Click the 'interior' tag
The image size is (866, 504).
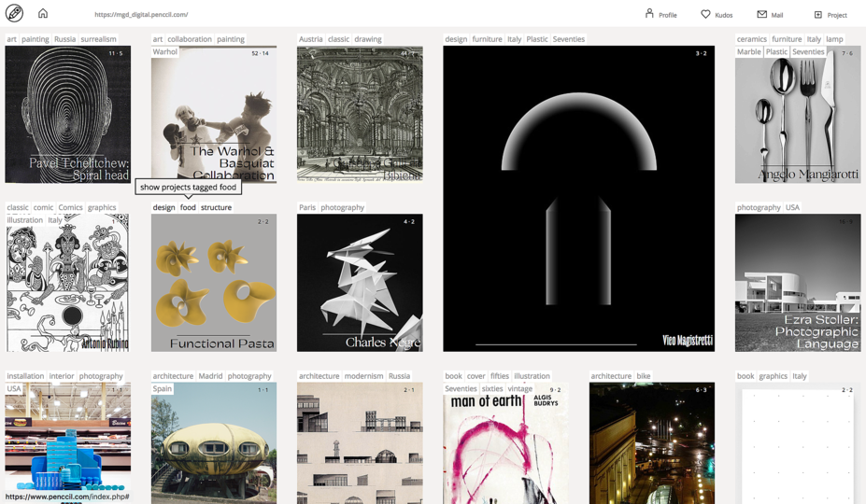click(62, 376)
